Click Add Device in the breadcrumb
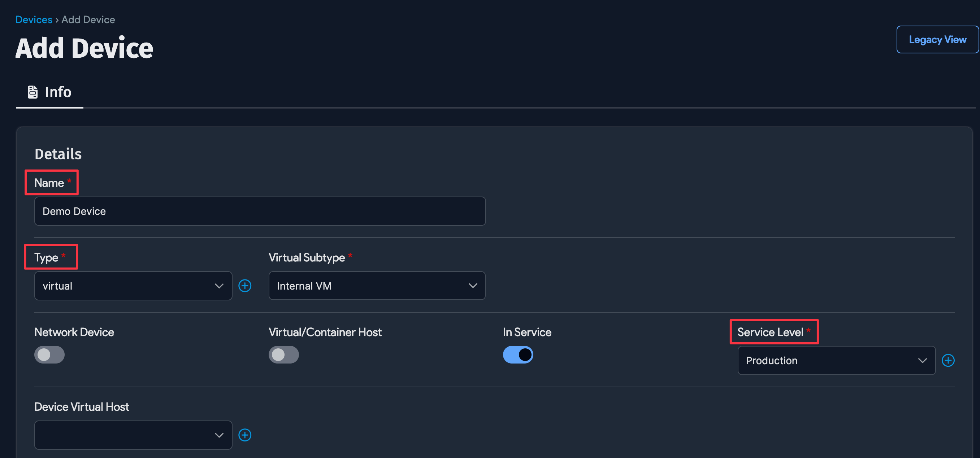Screen dimensions: 980x458 88,19
